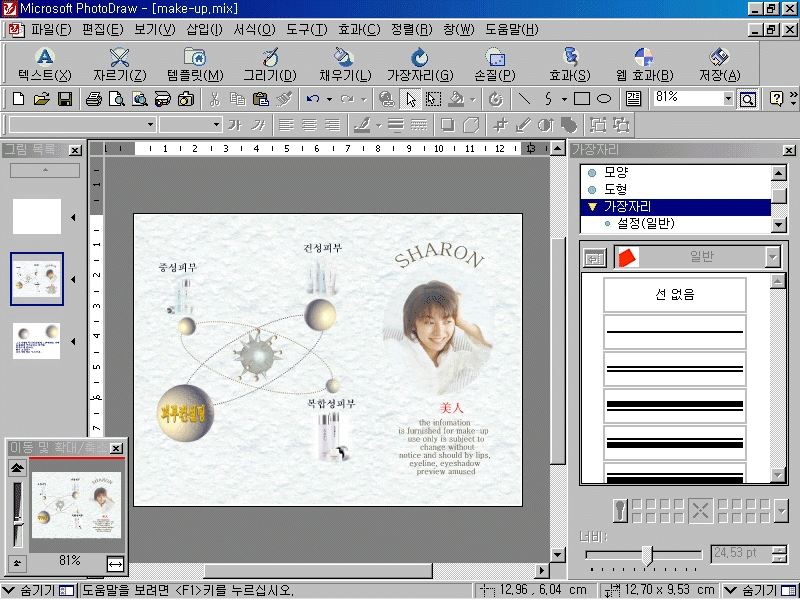This screenshot has width=800, height=600.
Task: Open the 자르기(Z) cut-out tool
Action: coord(119,65)
